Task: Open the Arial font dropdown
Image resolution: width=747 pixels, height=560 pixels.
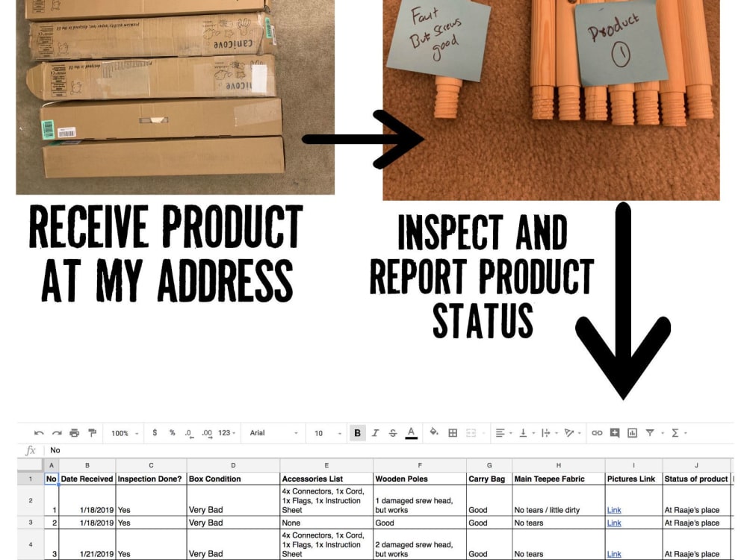Action: click(273, 433)
